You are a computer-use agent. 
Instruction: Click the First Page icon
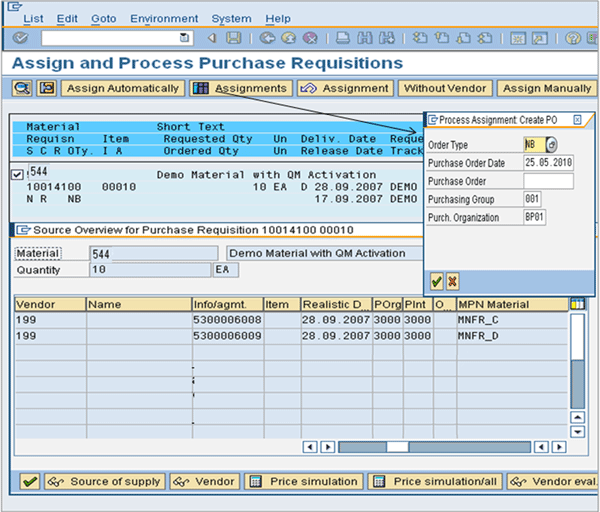pos(420,38)
